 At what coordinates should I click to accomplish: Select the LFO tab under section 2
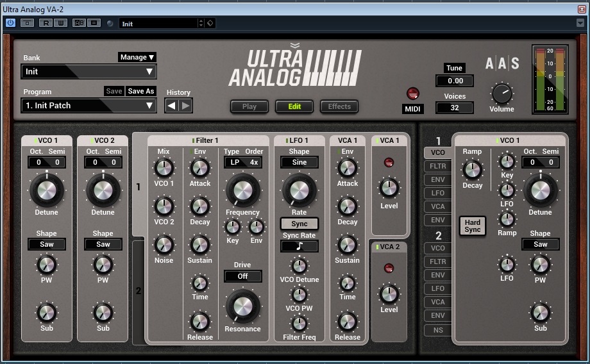coord(437,288)
